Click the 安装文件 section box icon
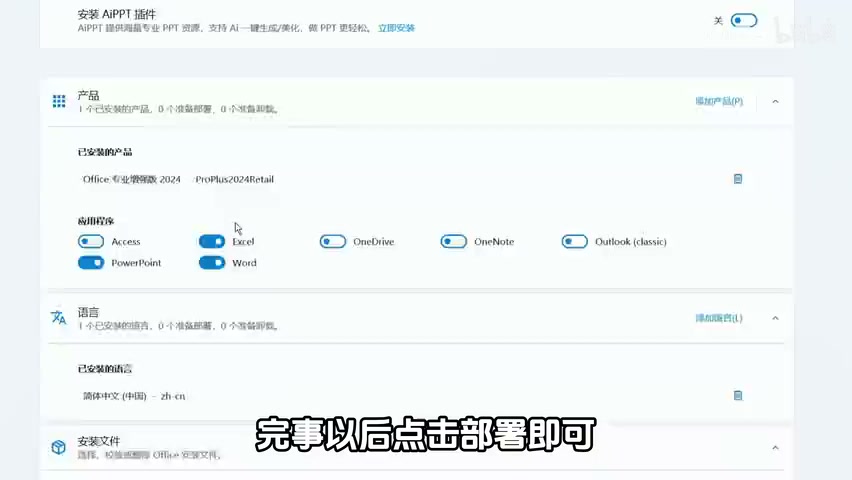Viewport: 852px width, 480px height. click(59, 447)
